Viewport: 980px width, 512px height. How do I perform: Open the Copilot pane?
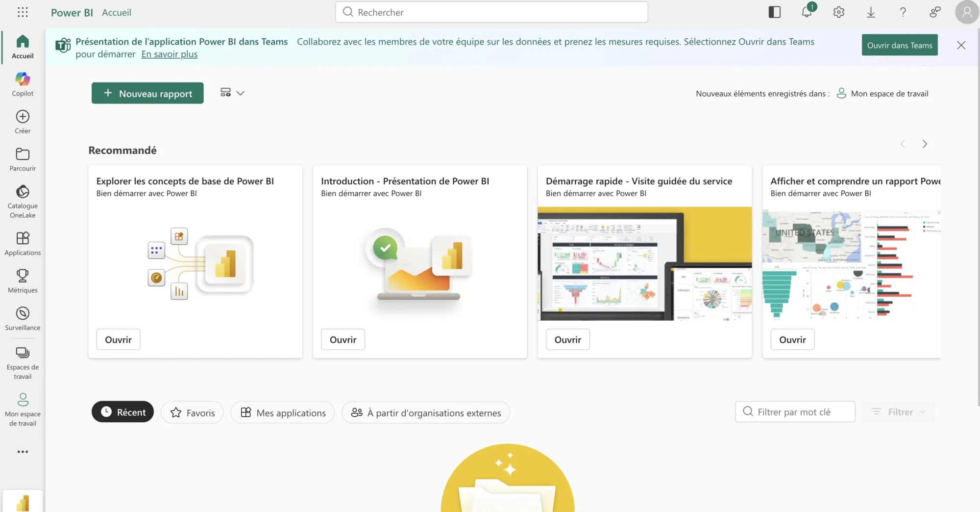pyautogui.click(x=22, y=83)
